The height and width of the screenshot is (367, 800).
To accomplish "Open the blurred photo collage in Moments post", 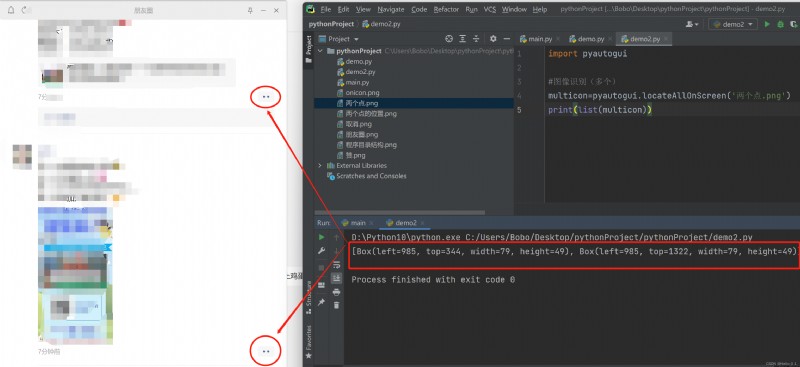I will click(x=76, y=275).
